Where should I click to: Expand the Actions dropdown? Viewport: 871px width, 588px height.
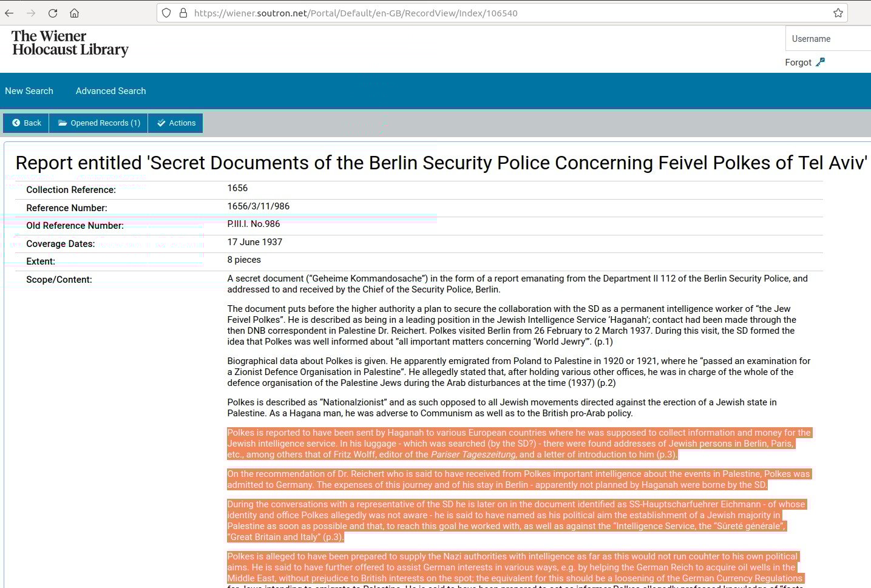click(176, 123)
